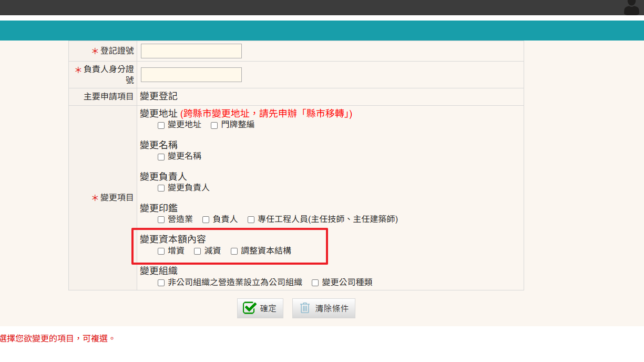Screen dimensions: 644x362
Task: Click the user profile icon
Action: click(x=631, y=7)
